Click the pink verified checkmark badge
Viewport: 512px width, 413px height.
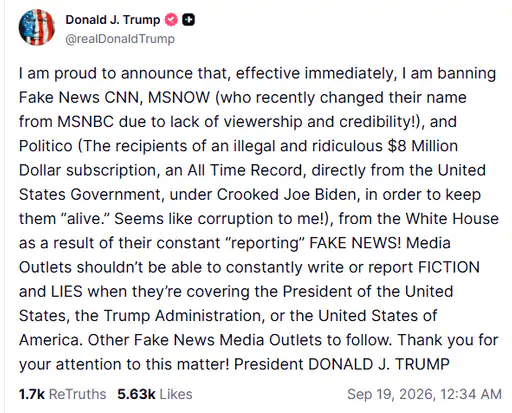171,20
